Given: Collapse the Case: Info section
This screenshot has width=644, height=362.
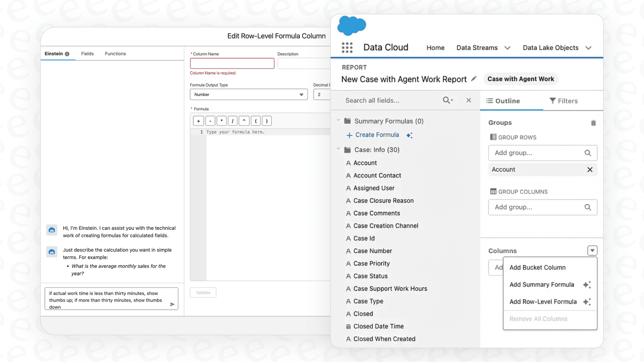Looking at the screenshot, I should click(x=338, y=149).
